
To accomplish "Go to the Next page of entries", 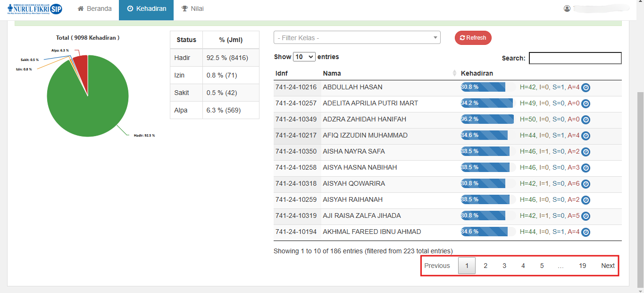I will coord(607,266).
